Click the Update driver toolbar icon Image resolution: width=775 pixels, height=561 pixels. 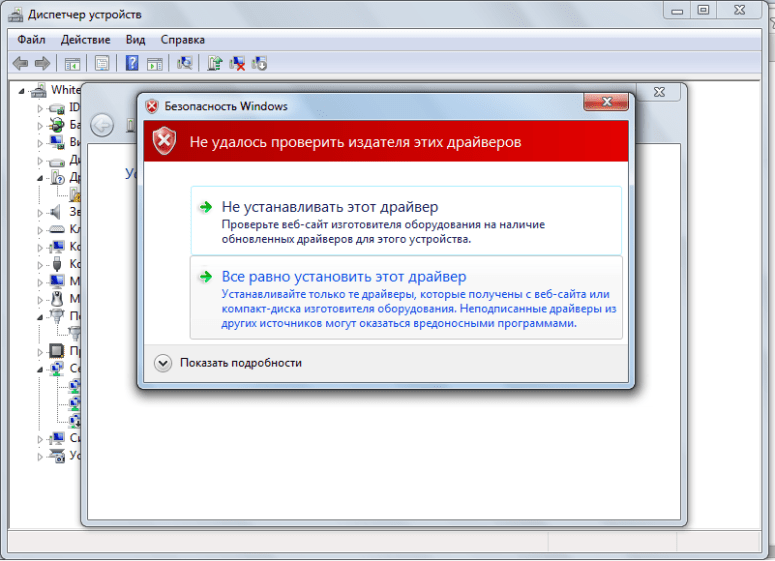215,63
